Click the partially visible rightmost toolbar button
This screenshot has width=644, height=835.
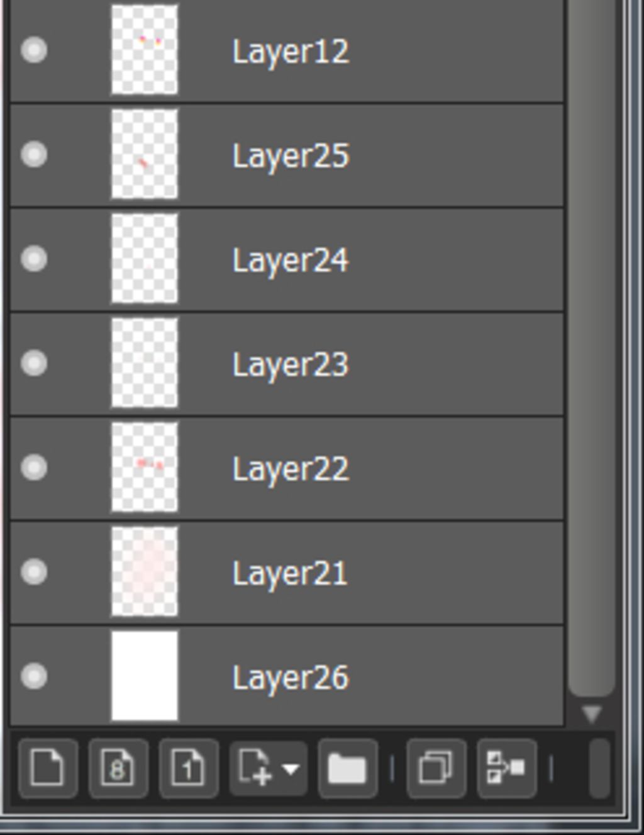pos(601,768)
